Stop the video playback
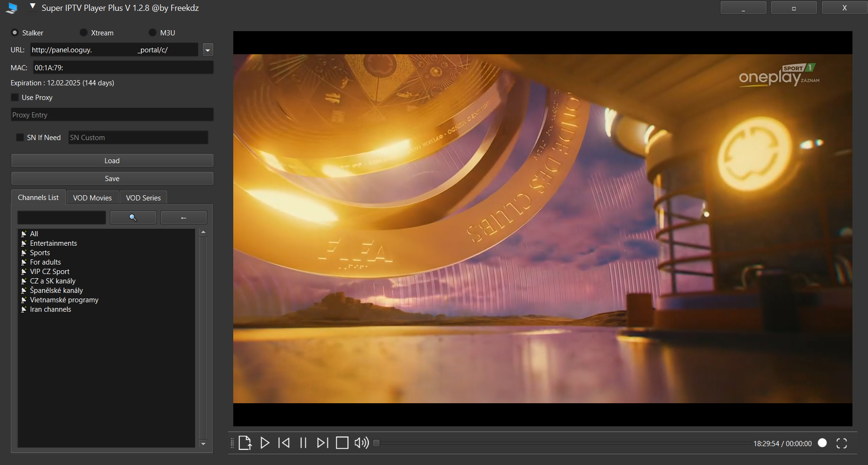Image resolution: width=868 pixels, height=465 pixels. [x=342, y=443]
